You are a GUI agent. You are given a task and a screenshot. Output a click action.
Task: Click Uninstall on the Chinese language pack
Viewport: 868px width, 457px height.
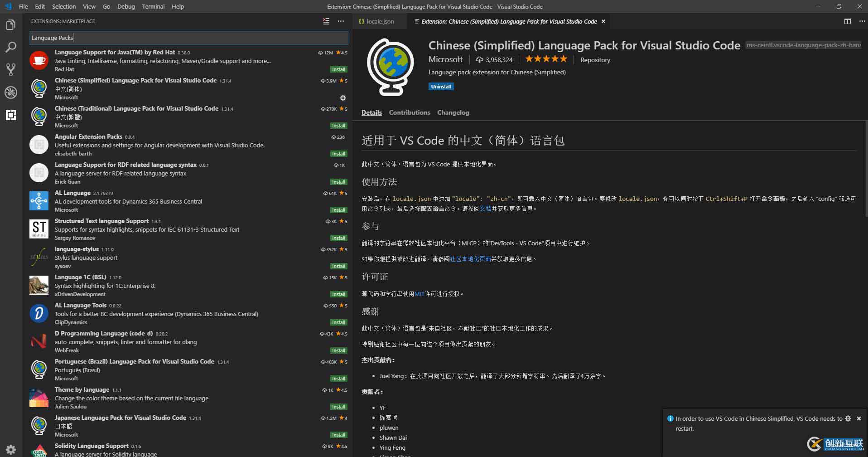(x=440, y=86)
